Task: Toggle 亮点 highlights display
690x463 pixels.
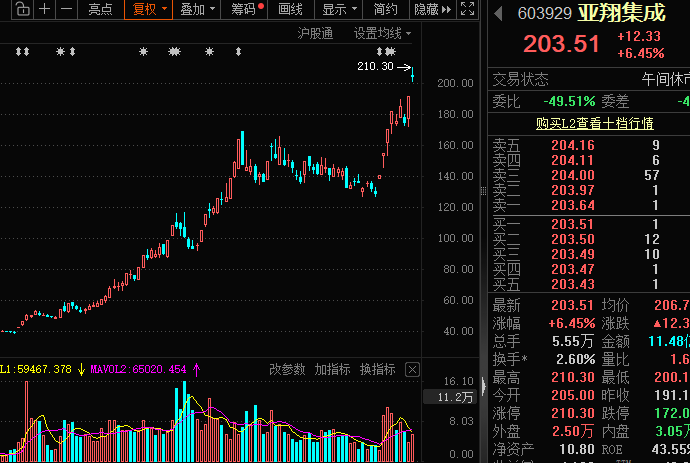Action: point(100,10)
